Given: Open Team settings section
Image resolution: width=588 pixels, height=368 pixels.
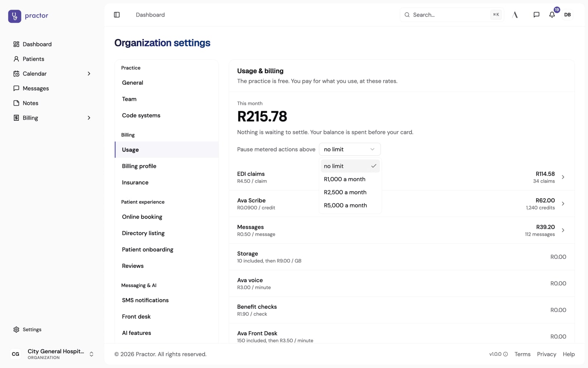Looking at the screenshot, I should click(x=167, y=99).
